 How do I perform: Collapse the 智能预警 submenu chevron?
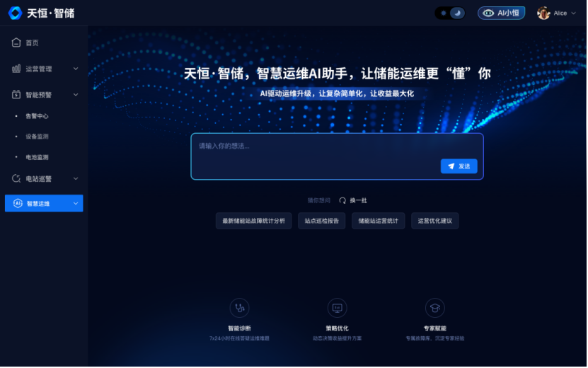click(76, 95)
